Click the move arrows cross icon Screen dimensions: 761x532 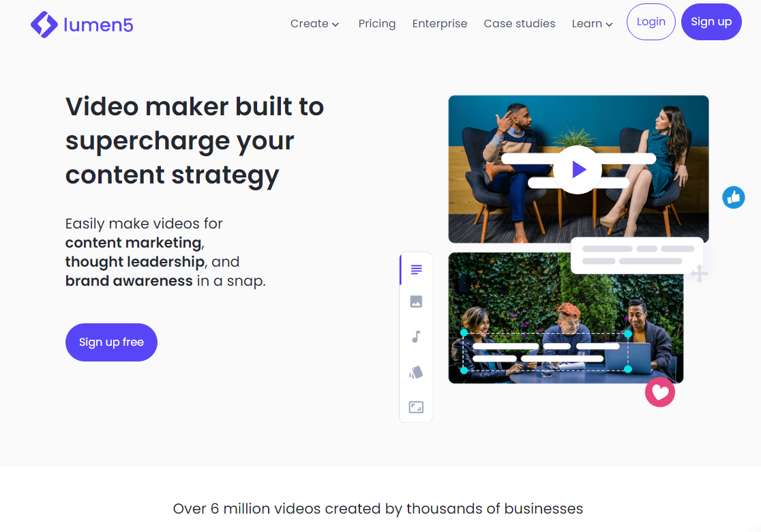[700, 274]
